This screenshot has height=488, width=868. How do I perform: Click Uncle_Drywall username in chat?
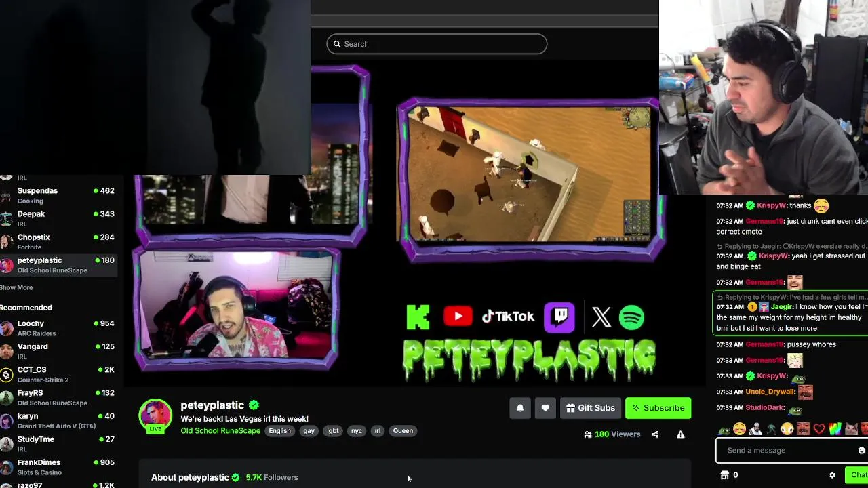coord(770,392)
